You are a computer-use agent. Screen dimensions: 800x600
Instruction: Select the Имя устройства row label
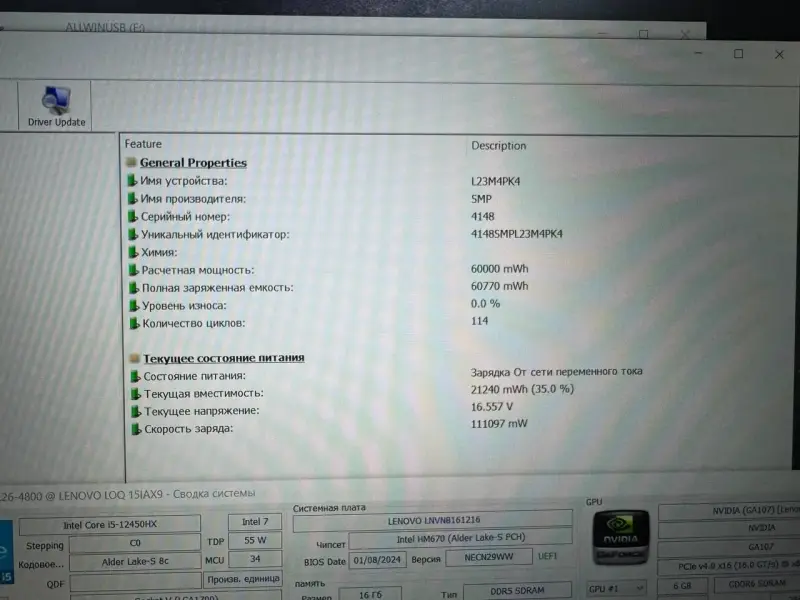(184, 181)
